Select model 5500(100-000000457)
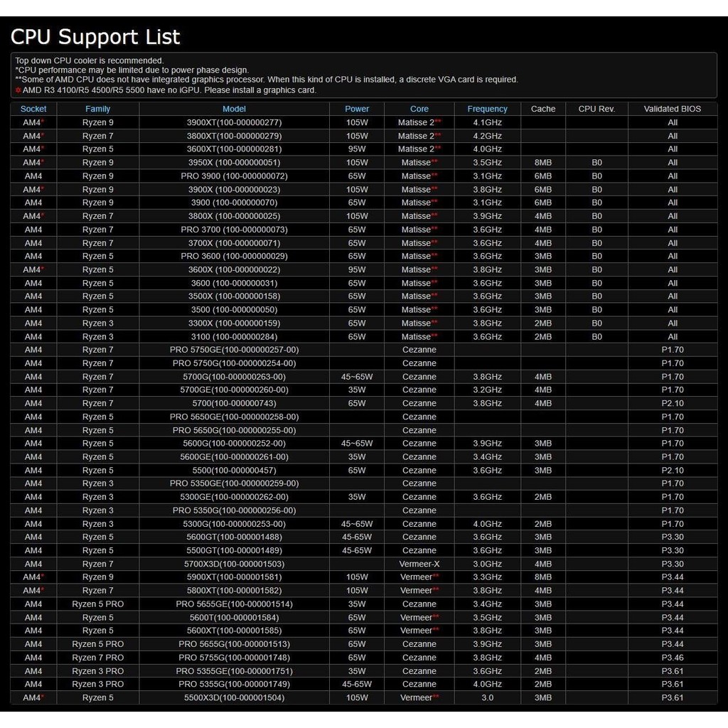This screenshot has width=728, height=728. pos(234,470)
